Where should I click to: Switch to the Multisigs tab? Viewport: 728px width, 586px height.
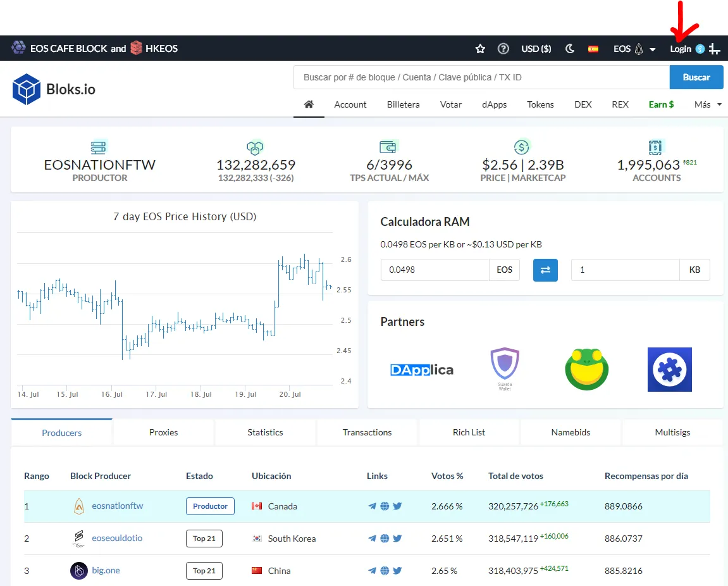coord(672,432)
